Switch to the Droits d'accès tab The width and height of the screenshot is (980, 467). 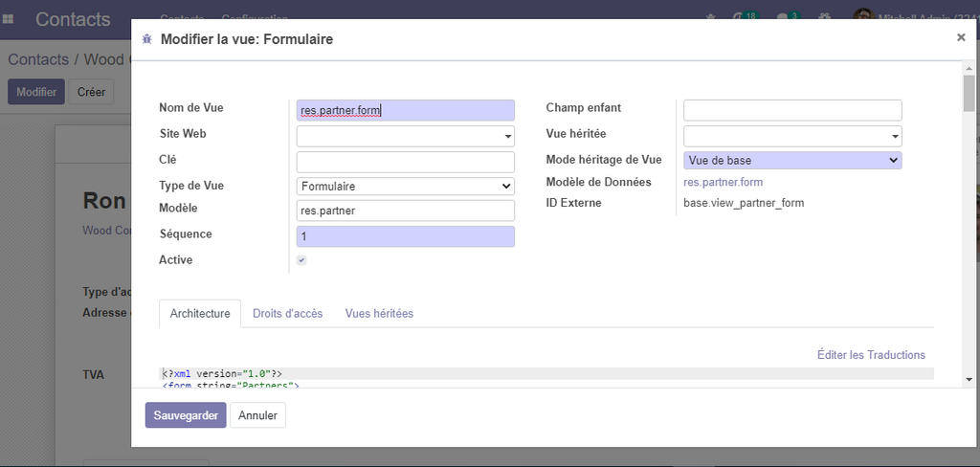[x=287, y=313]
